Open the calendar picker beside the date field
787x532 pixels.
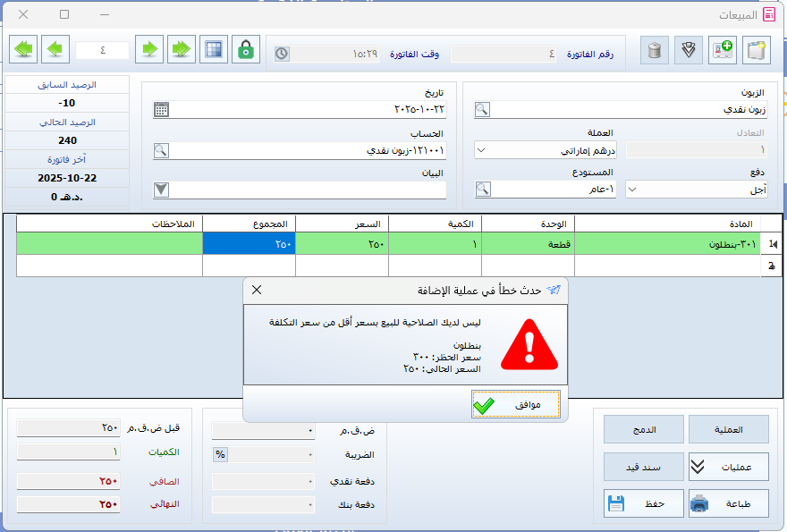click(x=161, y=109)
